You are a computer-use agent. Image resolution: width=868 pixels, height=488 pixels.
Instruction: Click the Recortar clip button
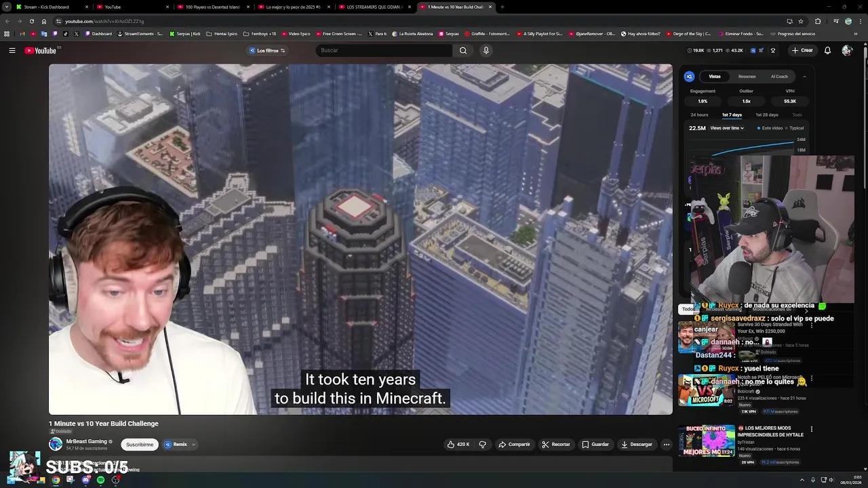(x=556, y=445)
